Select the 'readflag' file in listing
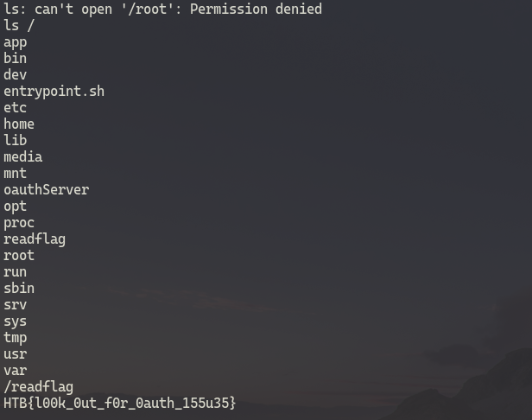This screenshot has height=420, width=532. [x=35, y=239]
